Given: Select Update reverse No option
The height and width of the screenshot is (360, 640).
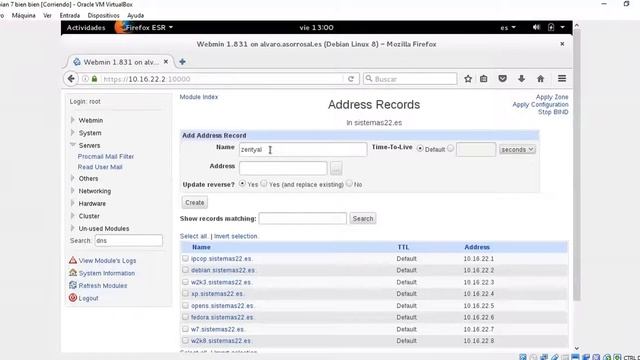Looking at the screenshot, I should coord(349,184).
